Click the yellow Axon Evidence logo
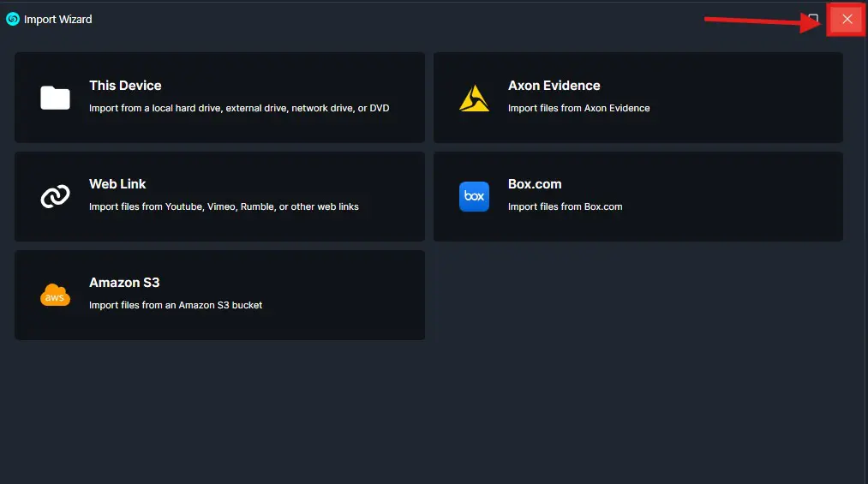This screenshot has height=484, width=868. tap(474, 98)
